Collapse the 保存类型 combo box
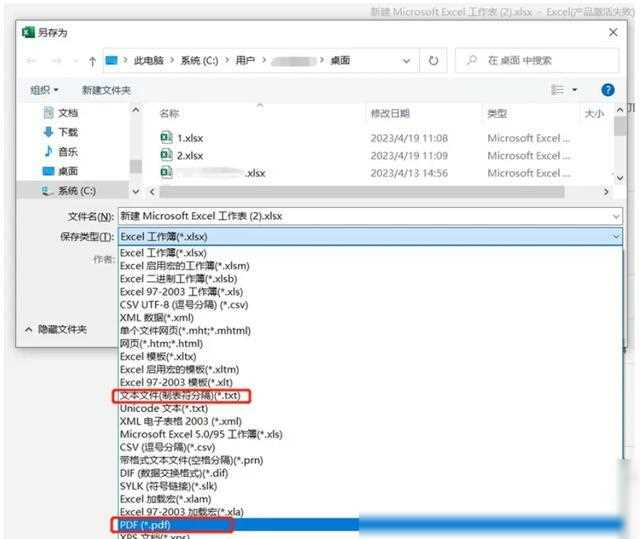Image resolution: width=640 pixels, height=539 pixels. click(x=616, y=237)
